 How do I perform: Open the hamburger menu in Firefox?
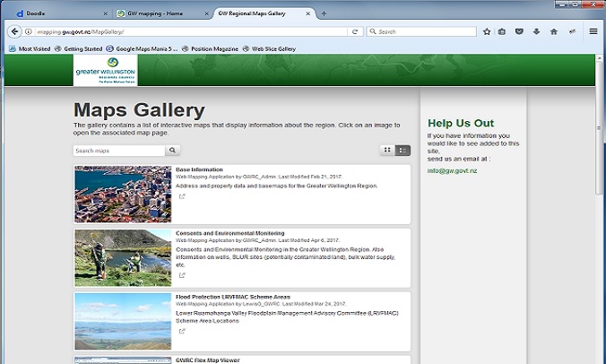[593, 31]
